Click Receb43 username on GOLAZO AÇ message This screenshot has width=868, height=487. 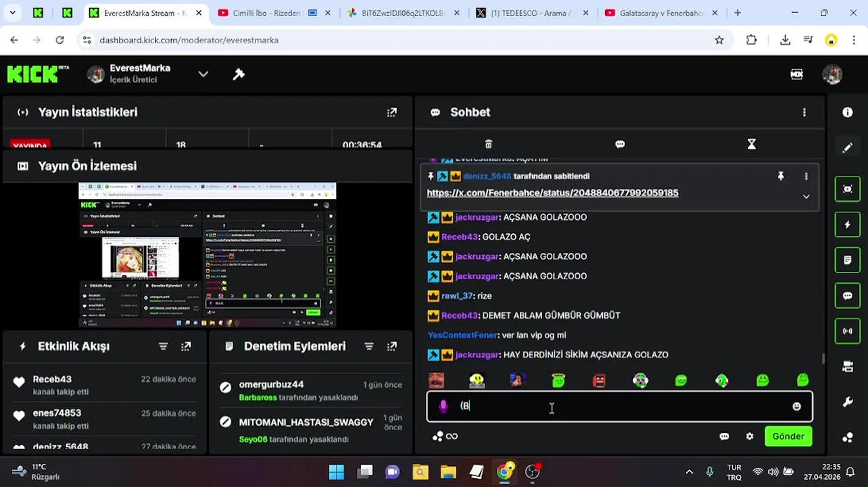point(459,237)
